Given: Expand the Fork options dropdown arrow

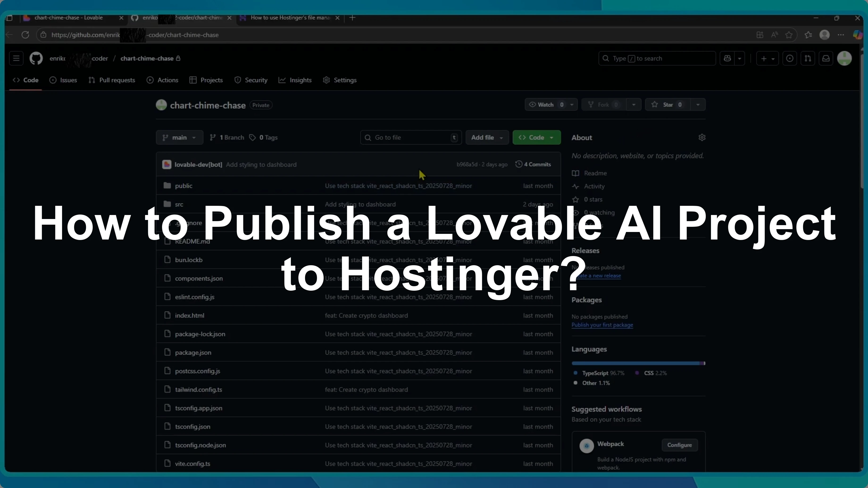Looking at the screenshot, I should (634, 105).
